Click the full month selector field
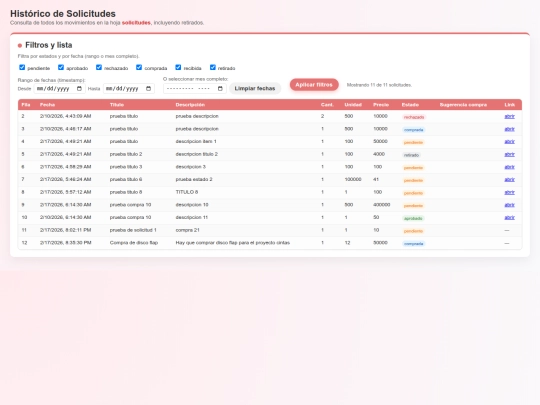The image size is (540, 405). coord(195,89)
